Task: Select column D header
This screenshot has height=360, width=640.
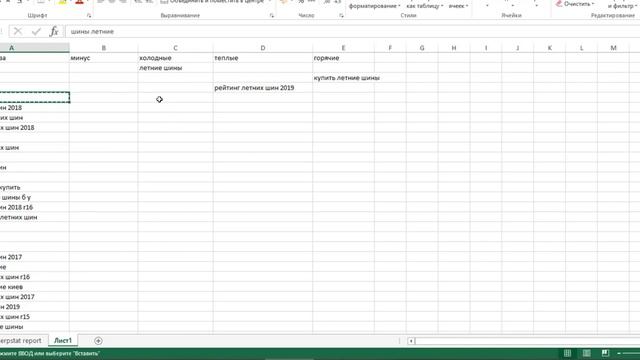Action: tap(263, 48)
